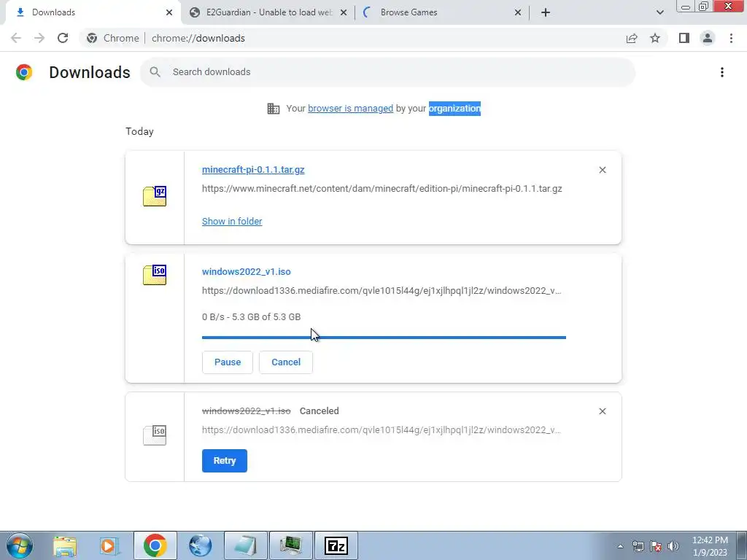The width and height of the screenshot is (747, 560).
Task: Click the Chrome taskbar icon
Action: (x=155, y=545)
